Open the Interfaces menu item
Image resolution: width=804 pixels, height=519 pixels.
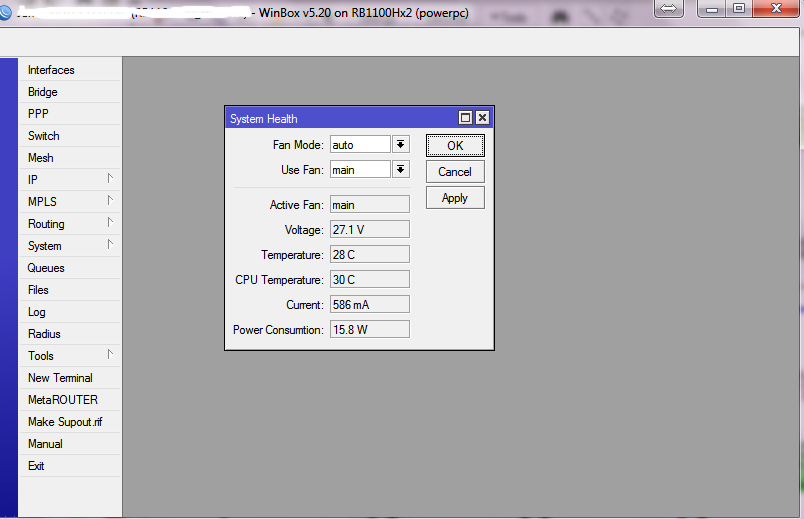(70, 70)
